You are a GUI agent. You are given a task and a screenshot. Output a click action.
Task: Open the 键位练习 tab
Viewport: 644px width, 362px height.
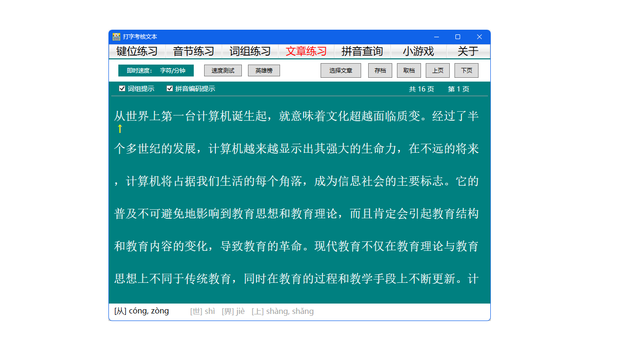coord(137,51)
